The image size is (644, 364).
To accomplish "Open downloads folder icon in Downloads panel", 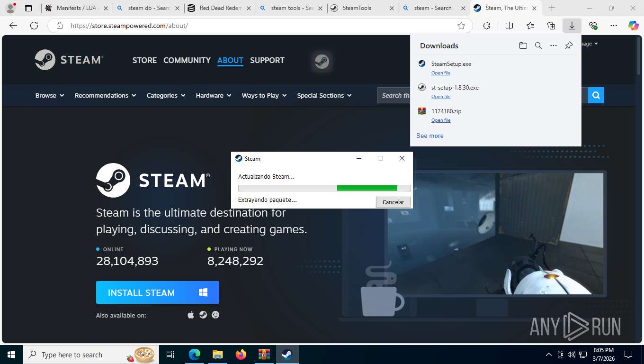I will [x=523, y=45].
